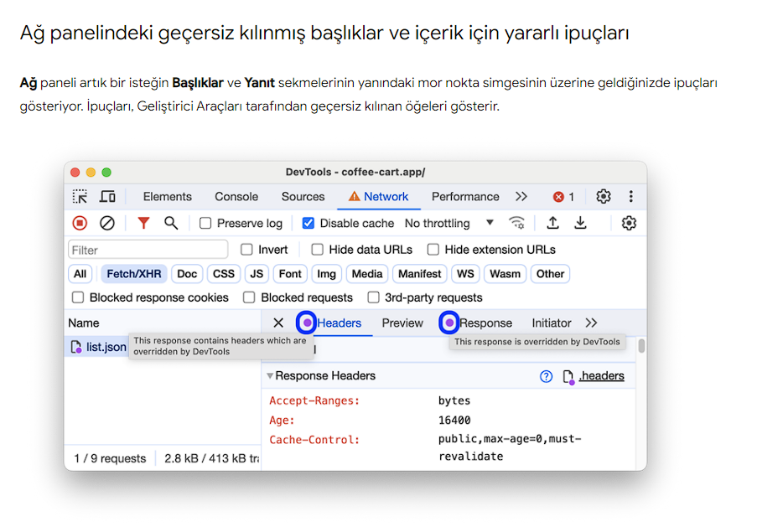The image size is (757, 532).
Task: Close the request details pane X
Action: point(278,323)
